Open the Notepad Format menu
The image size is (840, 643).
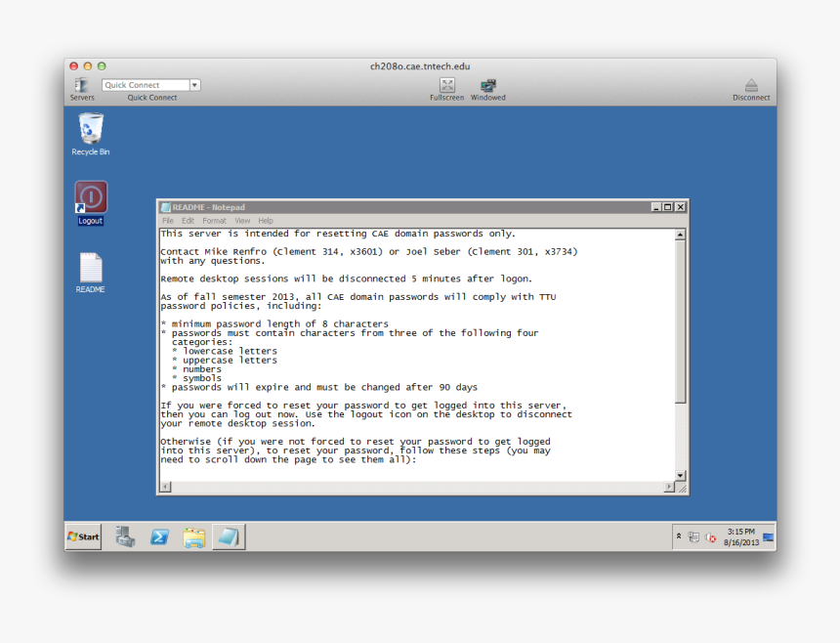point(214,221)
